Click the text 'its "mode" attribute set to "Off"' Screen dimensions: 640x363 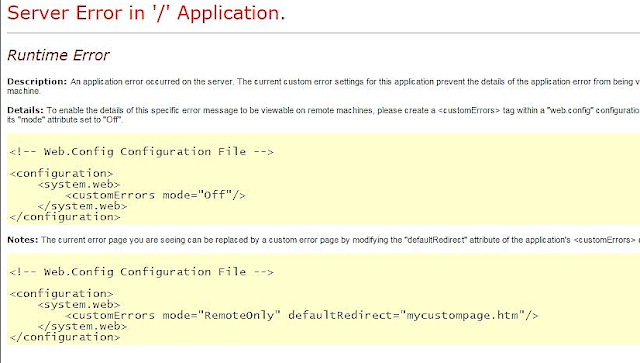point(65,120)
